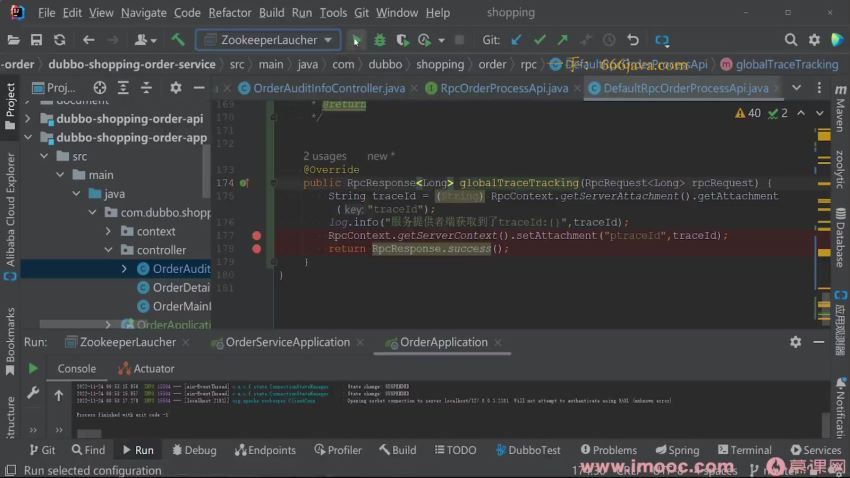Image resolution: width=850 pixels, height=478 pixels.
Task: Expand the context package
Action: [x=108, y=231]
